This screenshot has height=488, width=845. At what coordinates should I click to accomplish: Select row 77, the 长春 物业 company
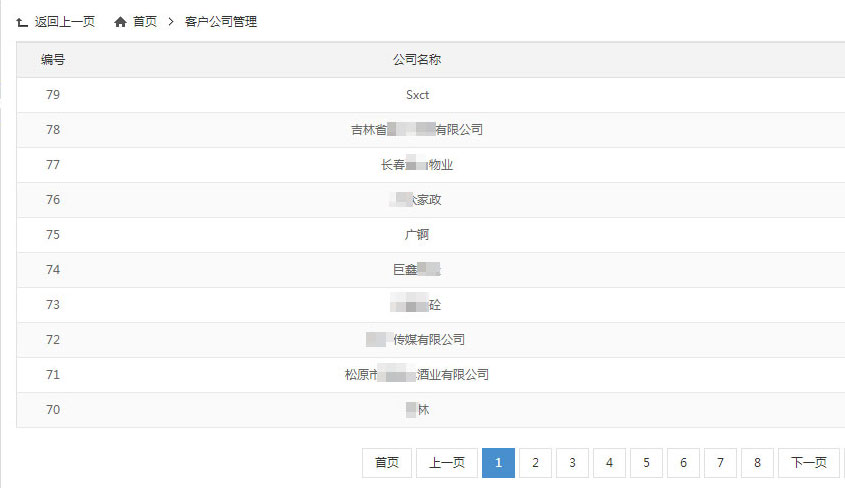pyautogui.click(x=417, y=165)
